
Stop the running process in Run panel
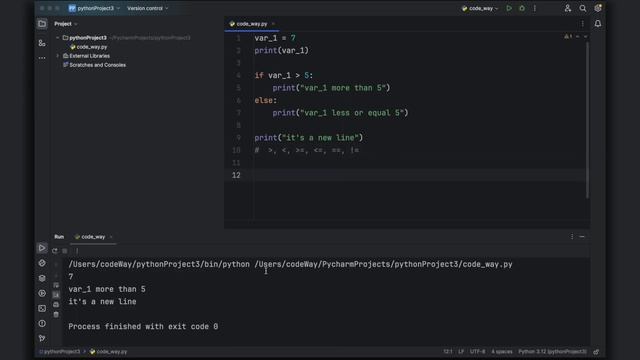65,251
